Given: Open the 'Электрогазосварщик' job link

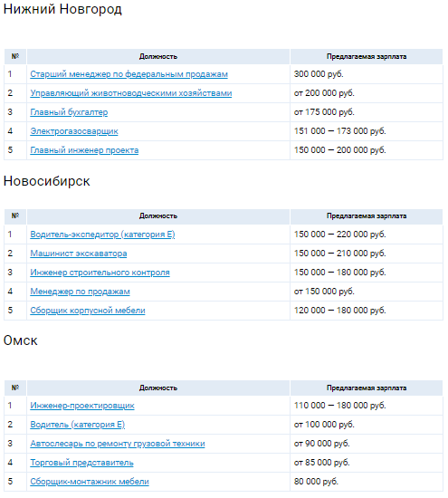Looking at the screenshot, I should point(74,131).
